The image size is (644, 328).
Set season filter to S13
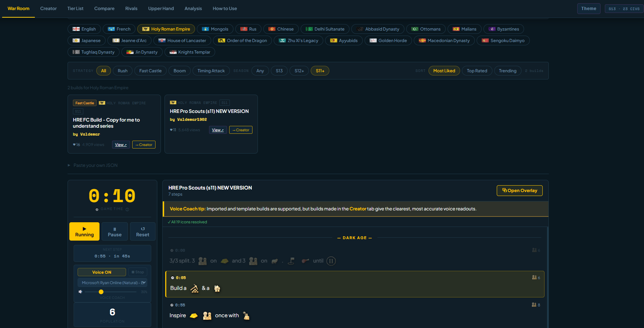coord(279,71)
